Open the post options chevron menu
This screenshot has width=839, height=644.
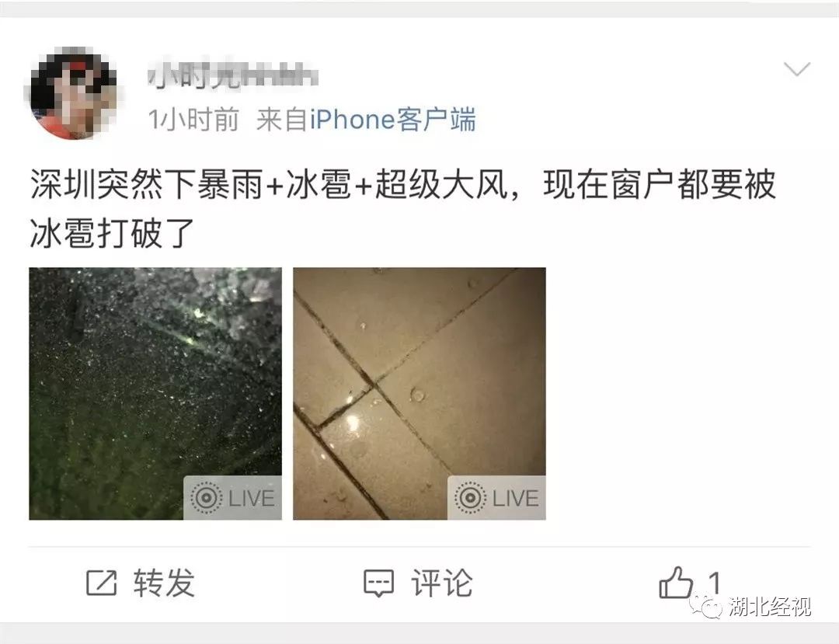(797, 69)
